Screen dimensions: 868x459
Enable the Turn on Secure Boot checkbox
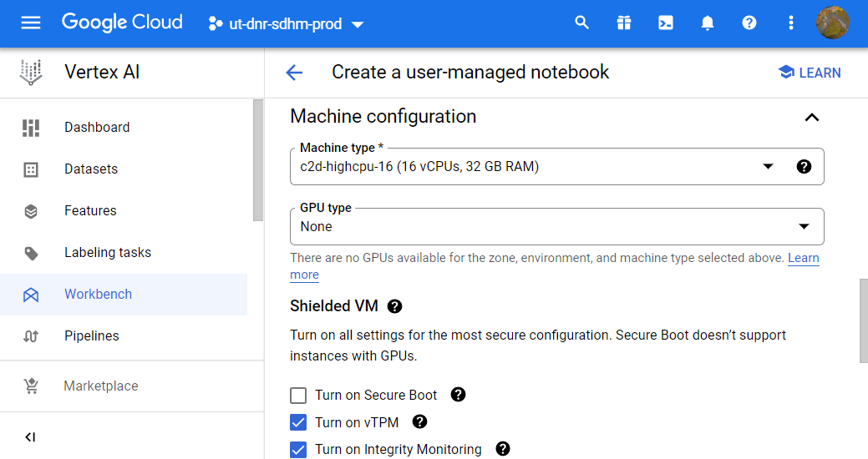pyautogui.click(x=298, y=395)
